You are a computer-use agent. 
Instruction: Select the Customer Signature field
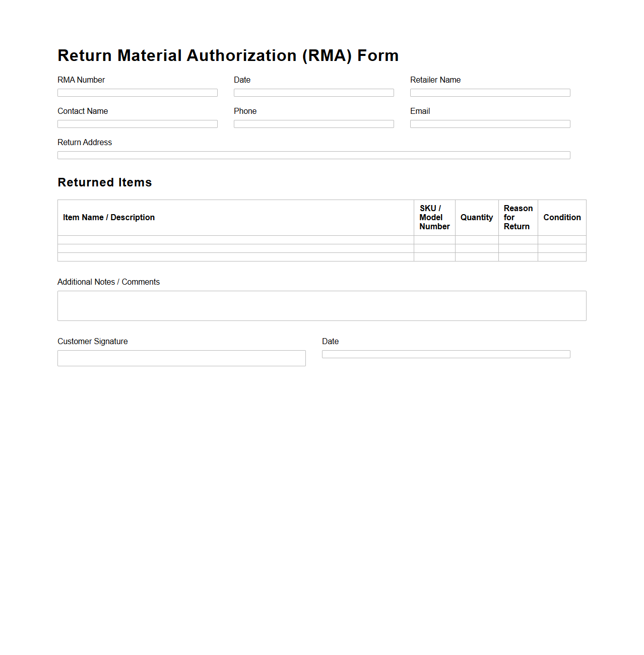click(181, 358)
